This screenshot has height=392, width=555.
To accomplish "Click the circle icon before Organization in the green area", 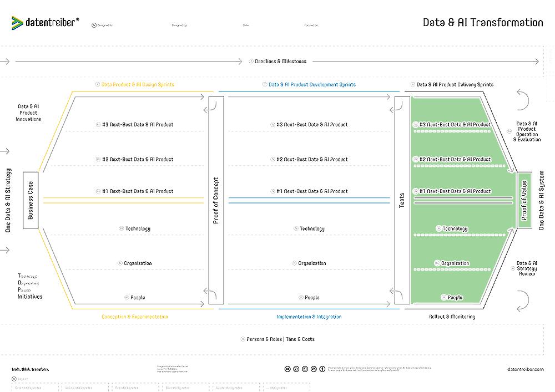I will [x=437, y=263].
